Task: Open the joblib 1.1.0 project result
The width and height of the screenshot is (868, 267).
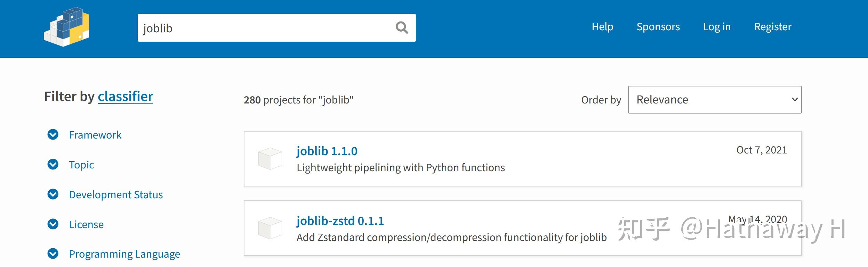Action: click(x=327, y=151)
